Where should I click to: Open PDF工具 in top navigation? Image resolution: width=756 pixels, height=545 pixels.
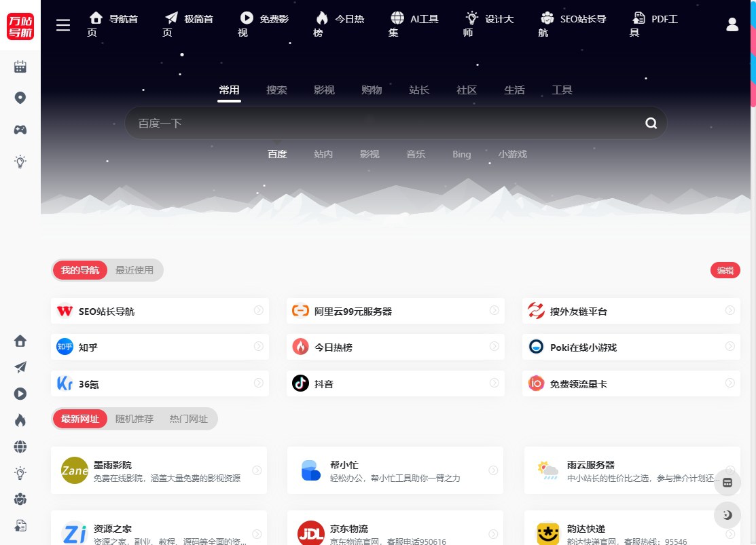pos(654,25)
